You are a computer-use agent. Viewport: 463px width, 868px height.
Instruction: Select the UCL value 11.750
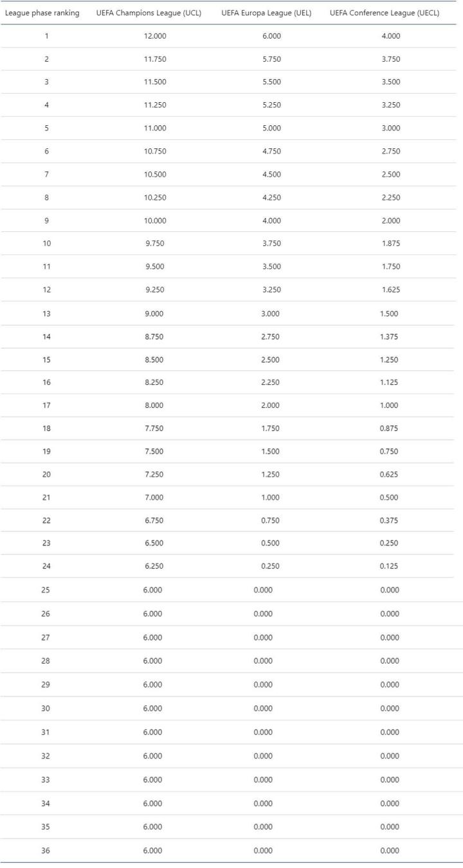pos(155,59)
